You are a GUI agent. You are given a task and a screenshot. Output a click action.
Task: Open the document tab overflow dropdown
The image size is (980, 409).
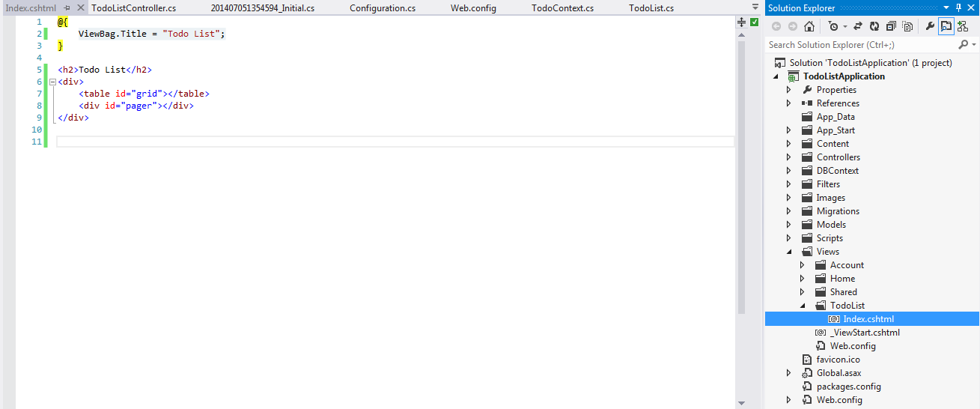(755, 7)
